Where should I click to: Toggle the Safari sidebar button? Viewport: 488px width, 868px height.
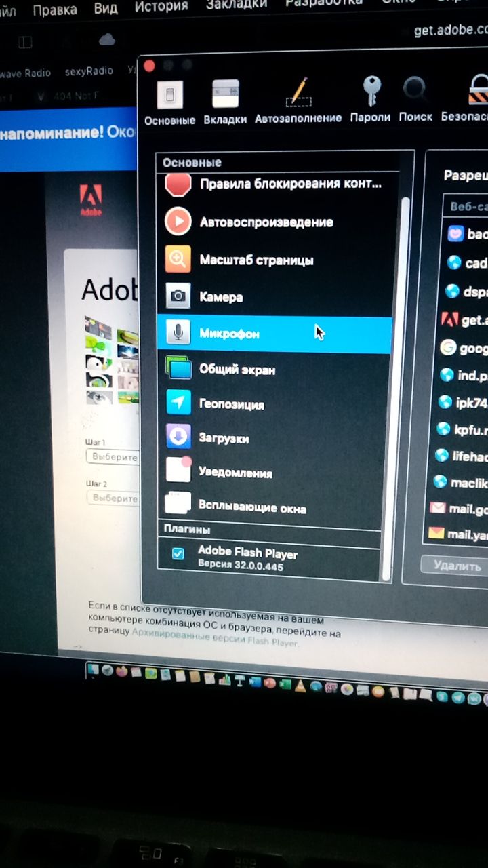pos(25,42)
